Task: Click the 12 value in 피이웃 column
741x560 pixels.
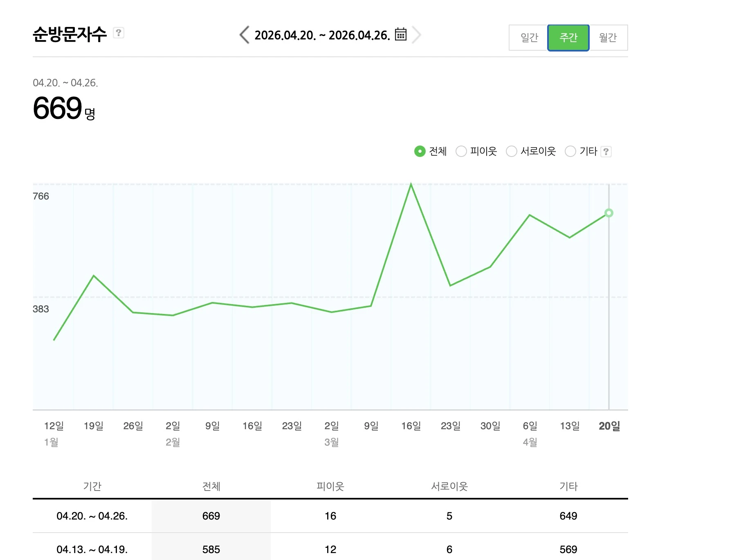Action: pyautogui.click(x=330, y=549)
